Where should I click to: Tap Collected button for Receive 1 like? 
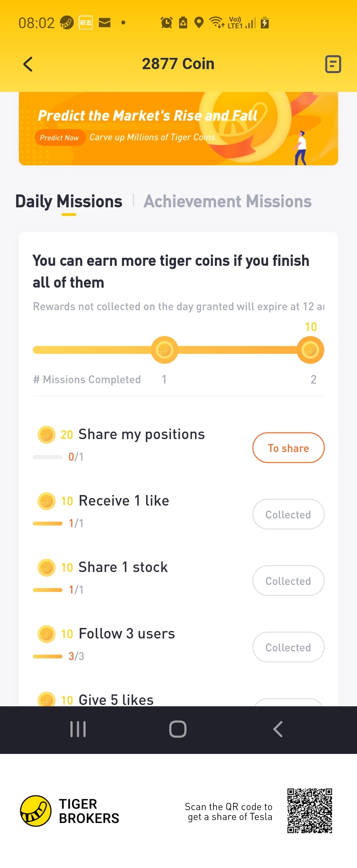tap(288, 514)
